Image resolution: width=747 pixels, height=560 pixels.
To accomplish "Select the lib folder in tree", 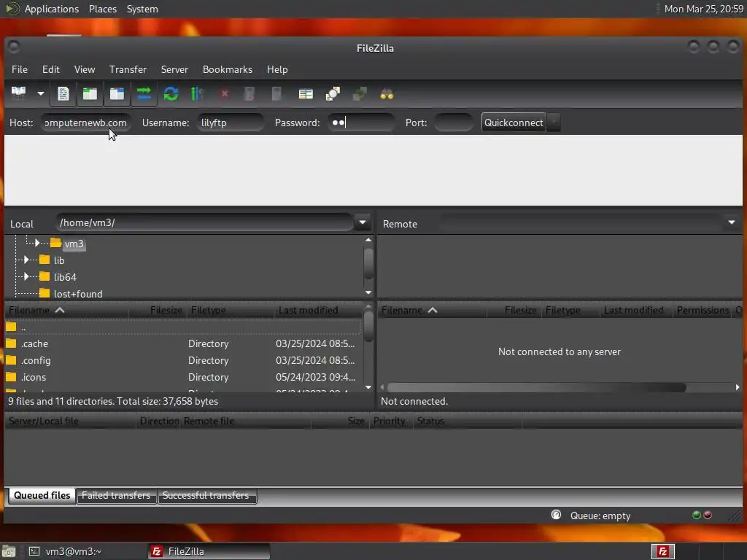I will 59,260.
